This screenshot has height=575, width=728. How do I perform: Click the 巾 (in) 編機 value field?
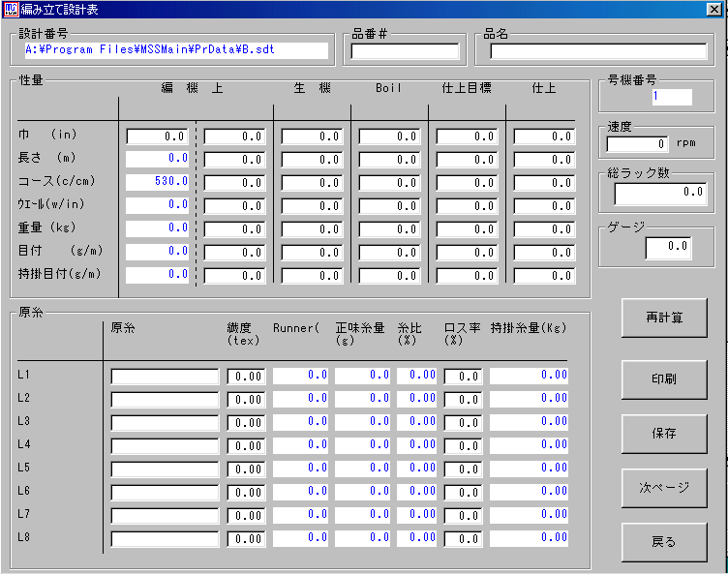coord(157,136)
